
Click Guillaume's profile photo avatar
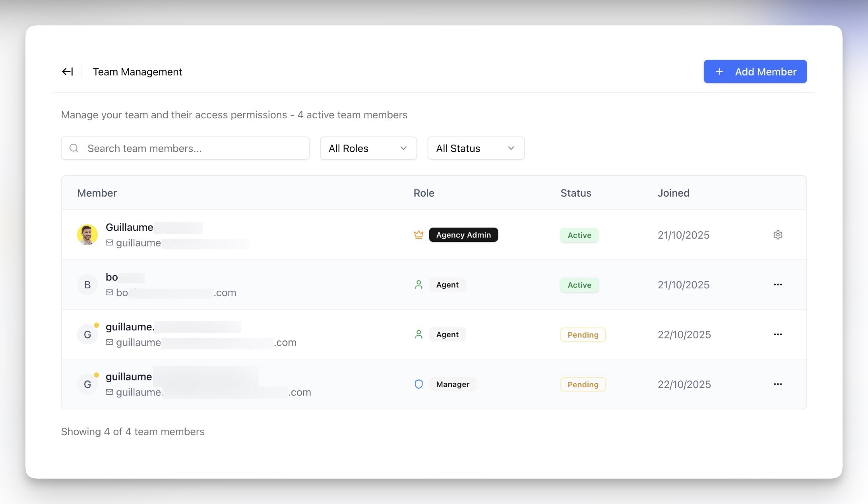87,235
